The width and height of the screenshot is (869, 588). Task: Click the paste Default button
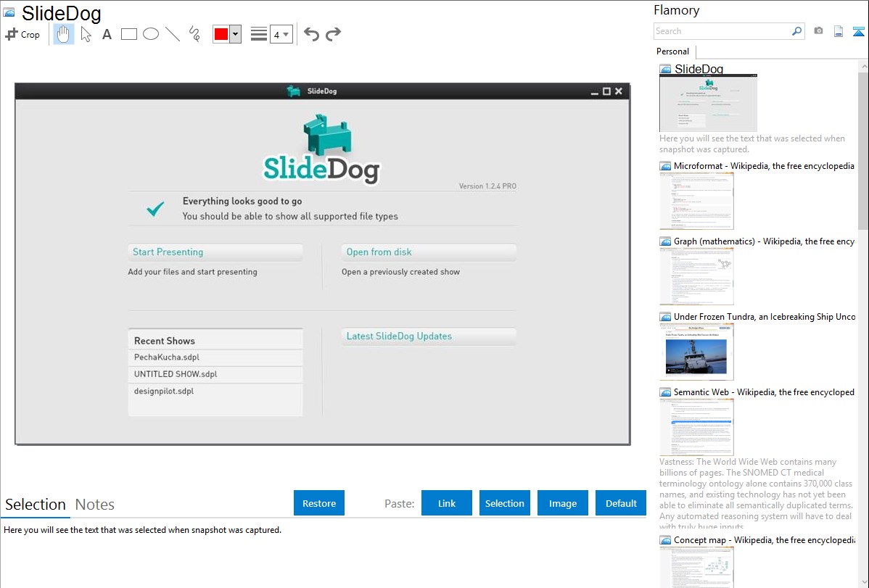[x=621, y=503]
